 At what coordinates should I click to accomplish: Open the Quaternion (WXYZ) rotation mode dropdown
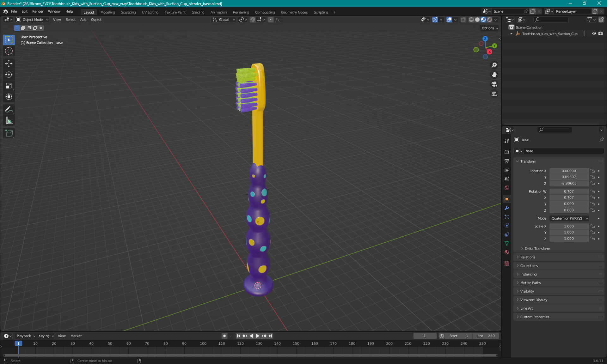coord(569,218)
